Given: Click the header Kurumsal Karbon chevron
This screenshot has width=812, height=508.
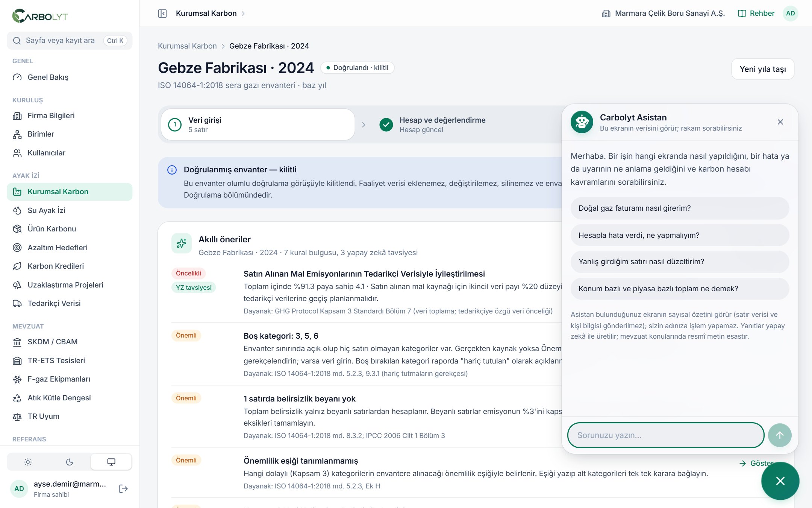Looking at the screenshot, I should (243, 14).
